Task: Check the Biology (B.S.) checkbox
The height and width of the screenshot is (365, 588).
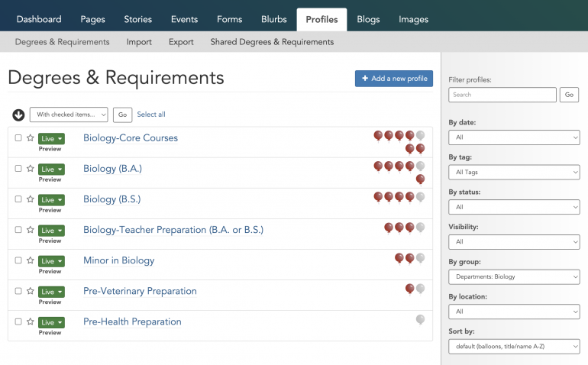Action: (18, 199)
